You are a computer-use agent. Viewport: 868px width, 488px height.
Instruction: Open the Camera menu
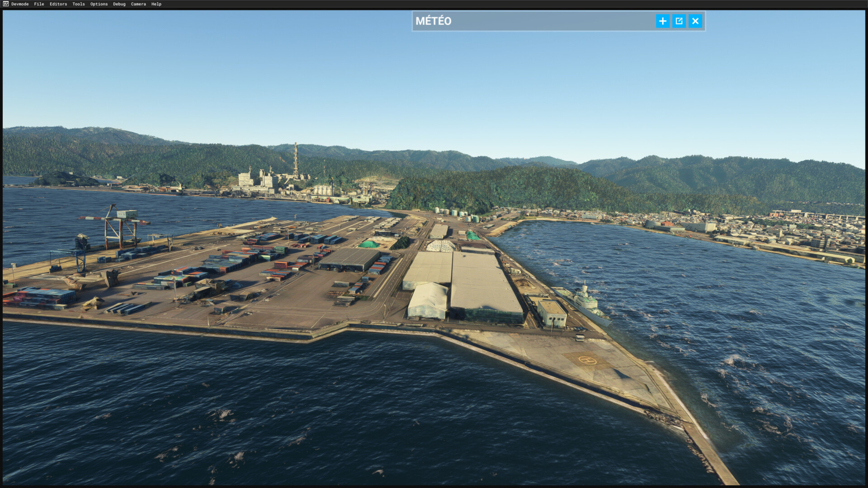click(138, 4)
